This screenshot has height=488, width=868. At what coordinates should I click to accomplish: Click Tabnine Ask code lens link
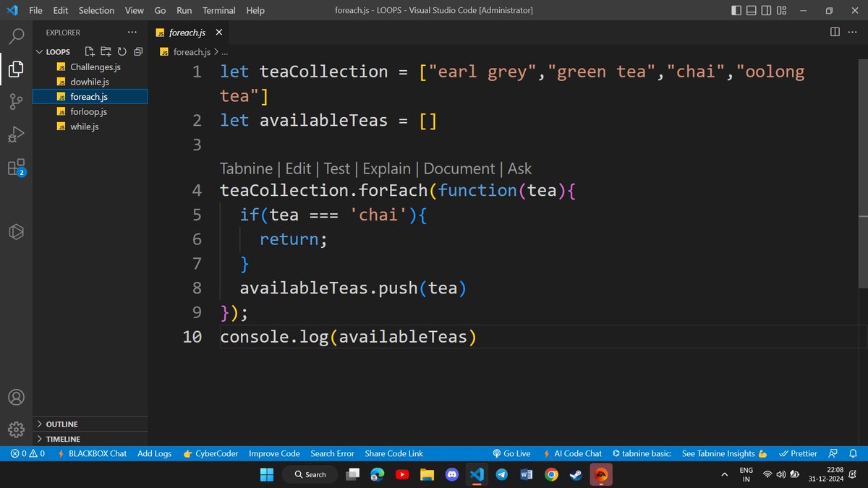coord(519,168)
